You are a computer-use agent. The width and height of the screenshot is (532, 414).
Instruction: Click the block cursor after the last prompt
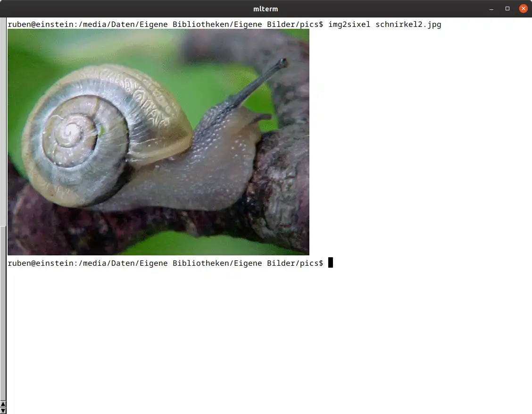[331, 263]
